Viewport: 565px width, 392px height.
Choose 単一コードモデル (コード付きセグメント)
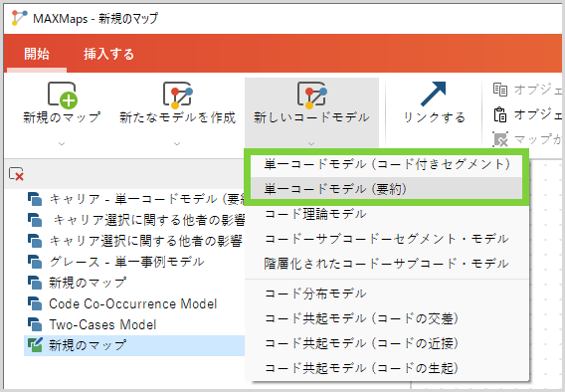click(x=386, y=164)
